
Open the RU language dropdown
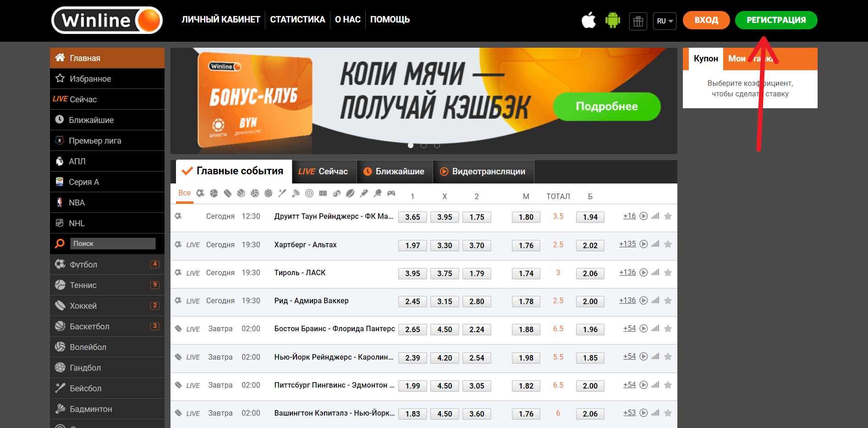pyautogui.click(x=665, y=21)
